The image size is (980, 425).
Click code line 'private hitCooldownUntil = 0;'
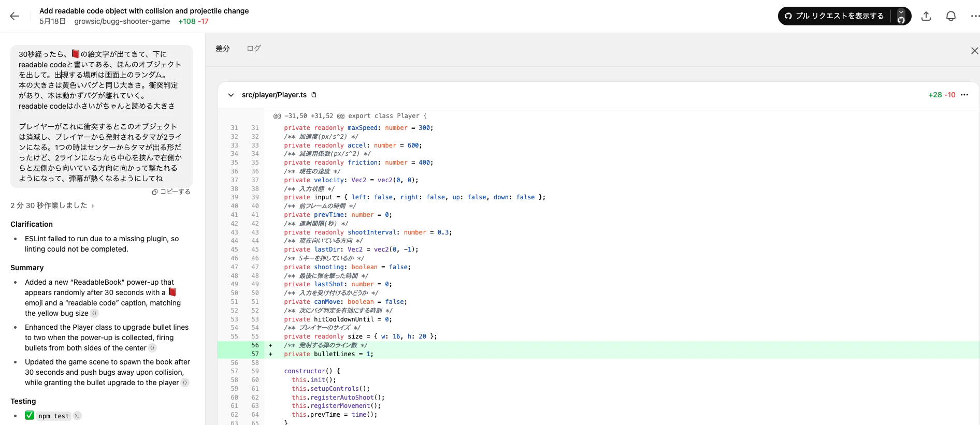coord(338,319)
